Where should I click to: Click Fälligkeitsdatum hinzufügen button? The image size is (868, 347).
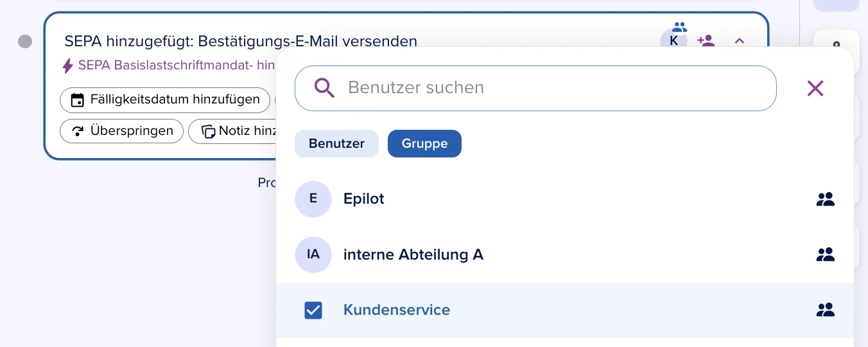click(x=165, y=100)
